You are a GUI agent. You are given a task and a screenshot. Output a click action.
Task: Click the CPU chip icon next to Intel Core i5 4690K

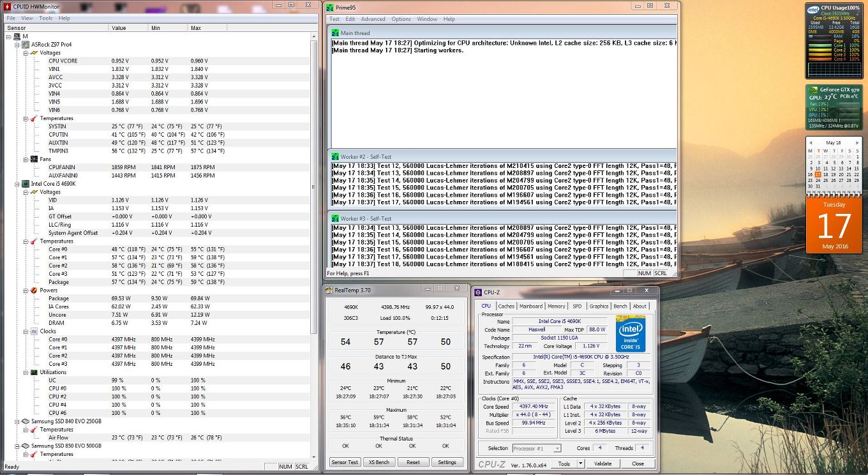pyautogui.click(x=26, y=184)
